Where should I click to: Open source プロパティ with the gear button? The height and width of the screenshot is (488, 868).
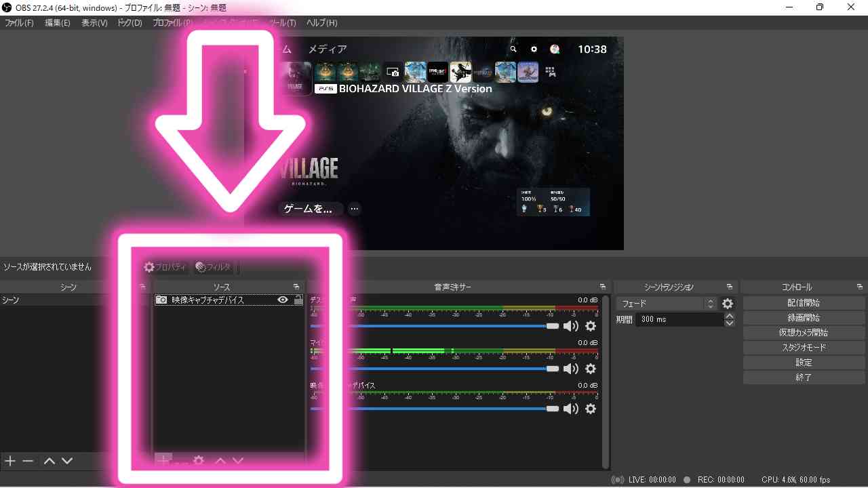(x=165, y=267)
